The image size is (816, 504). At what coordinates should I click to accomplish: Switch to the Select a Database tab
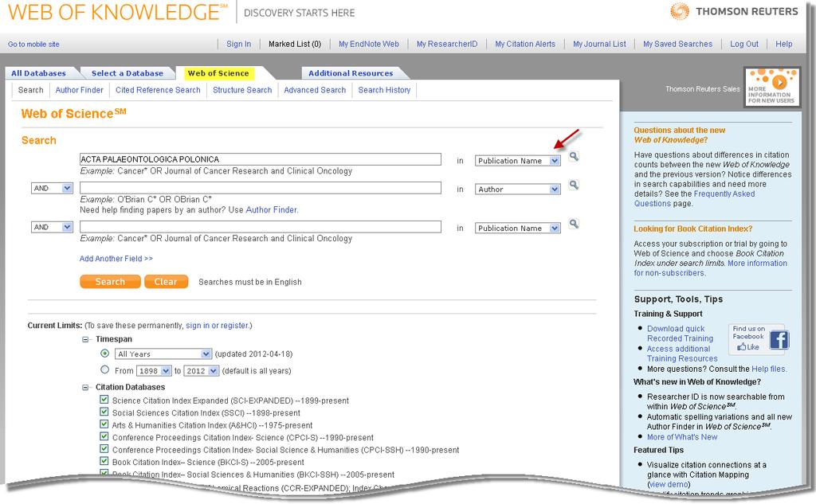tap(127, 73)
